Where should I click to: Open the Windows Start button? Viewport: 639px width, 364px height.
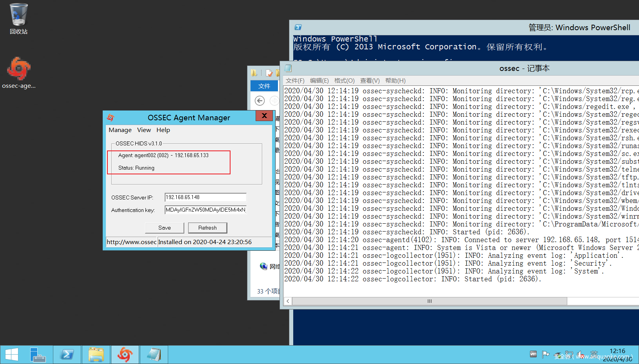[12, 355]
